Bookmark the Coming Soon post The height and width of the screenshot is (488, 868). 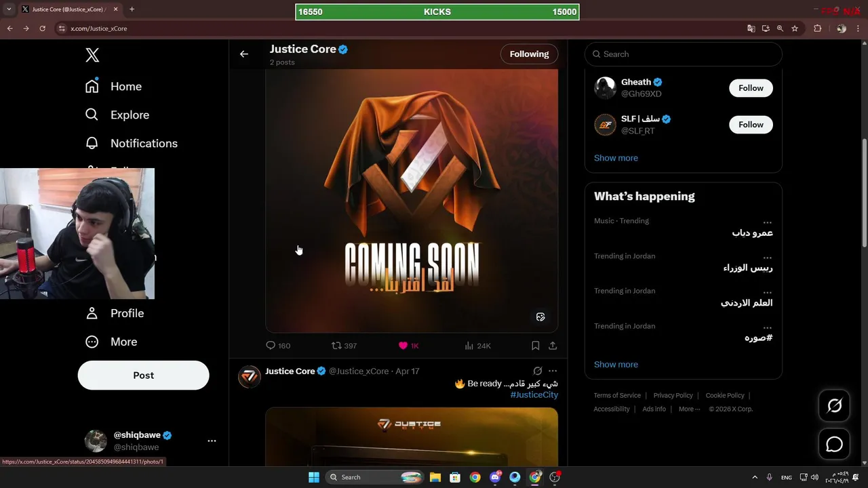536,346
